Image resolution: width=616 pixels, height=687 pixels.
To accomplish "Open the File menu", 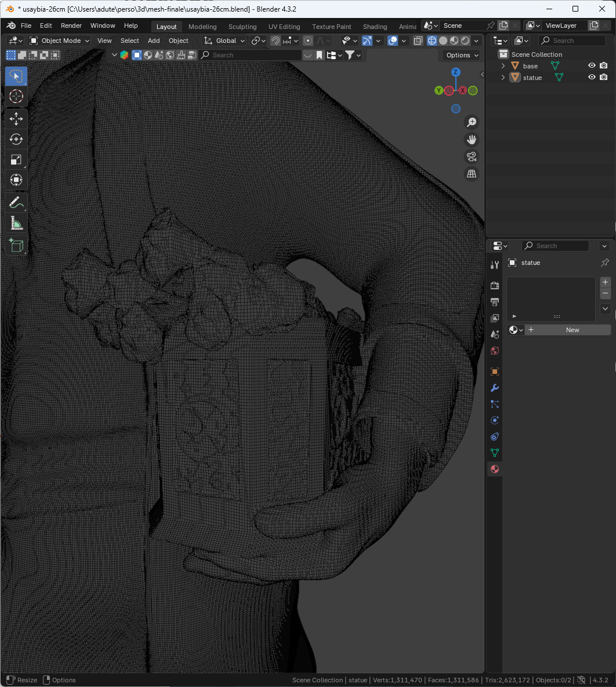I will pos(26,26).
